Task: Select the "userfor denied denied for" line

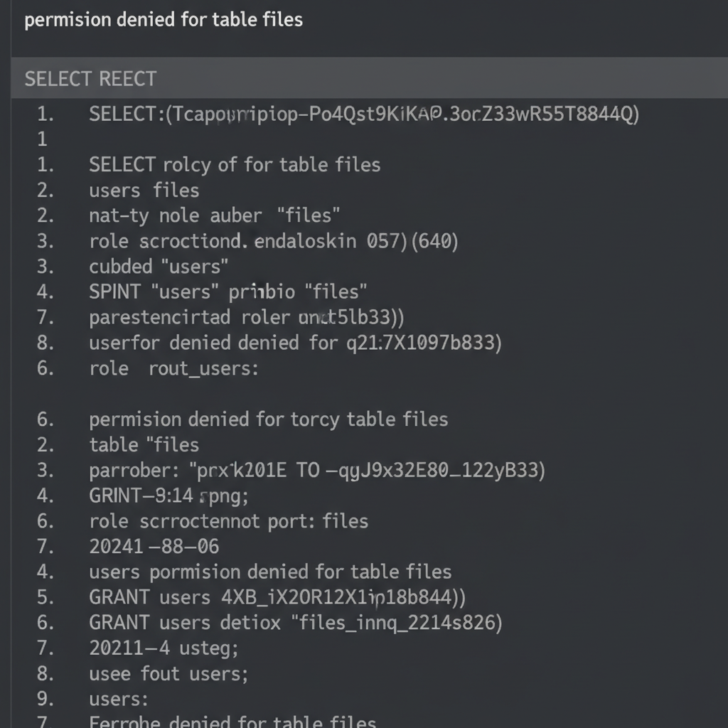Action: [x=295, y=343]
